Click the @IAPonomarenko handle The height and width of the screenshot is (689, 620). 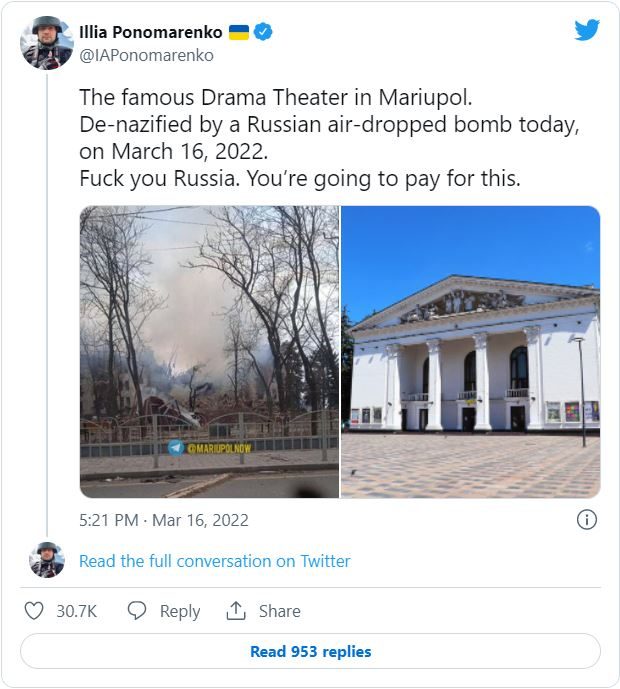tap(146, 56)
